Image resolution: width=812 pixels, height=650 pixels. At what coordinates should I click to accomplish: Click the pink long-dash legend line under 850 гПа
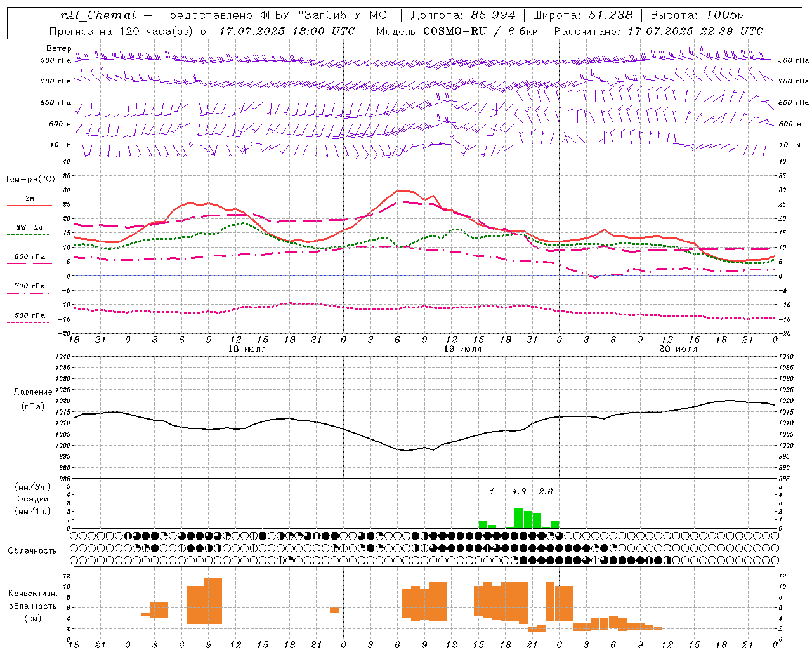pos(29,263)
